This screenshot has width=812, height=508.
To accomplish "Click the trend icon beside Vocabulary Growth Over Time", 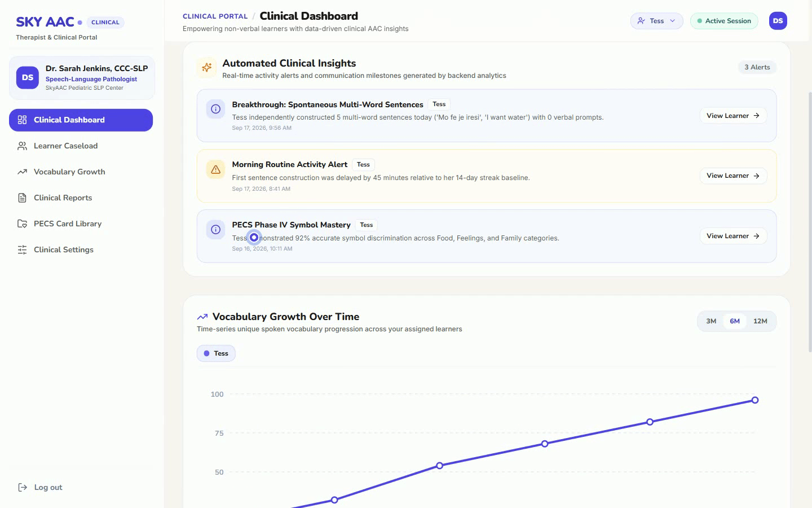I will 202,317.
